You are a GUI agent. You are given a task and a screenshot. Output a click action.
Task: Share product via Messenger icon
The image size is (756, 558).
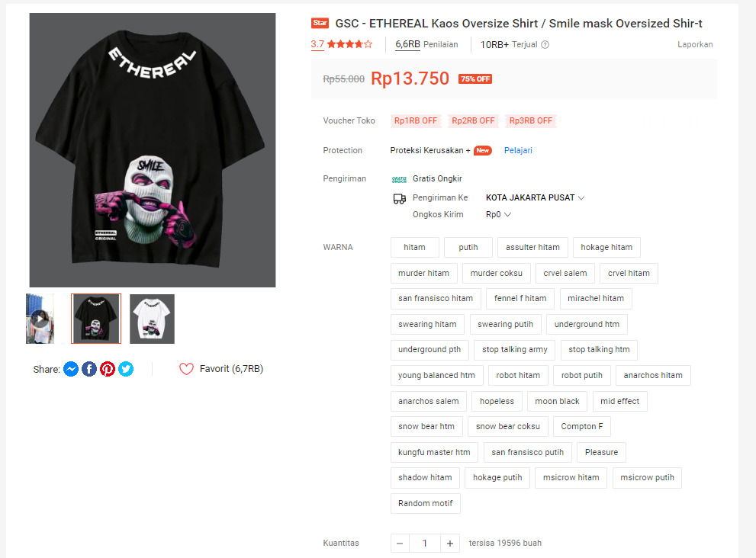pyautogui.click(x=71, y=369)
